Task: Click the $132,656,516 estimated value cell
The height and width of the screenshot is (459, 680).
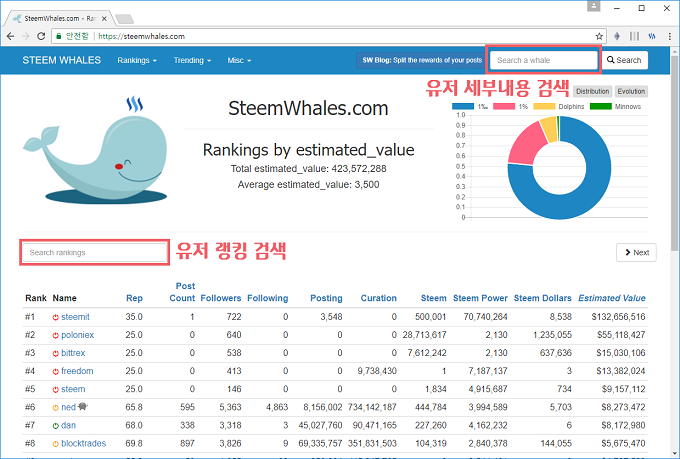Action: point(618,317)
